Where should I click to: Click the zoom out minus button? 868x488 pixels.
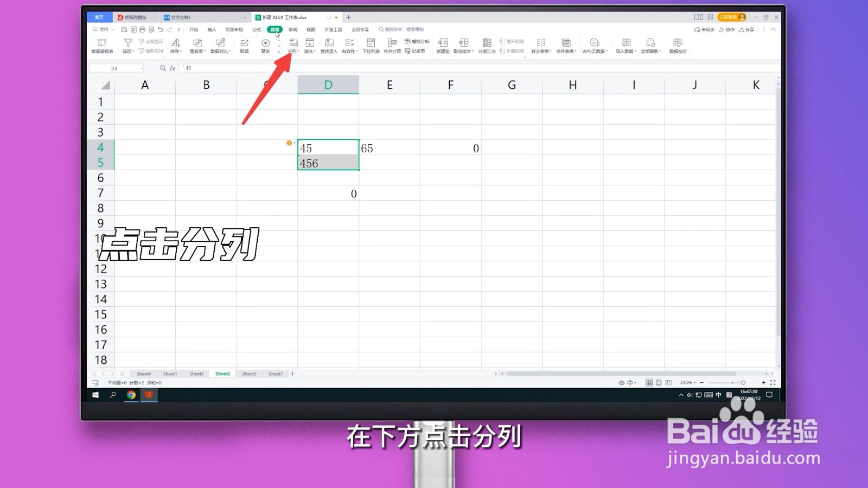(701, 383)
